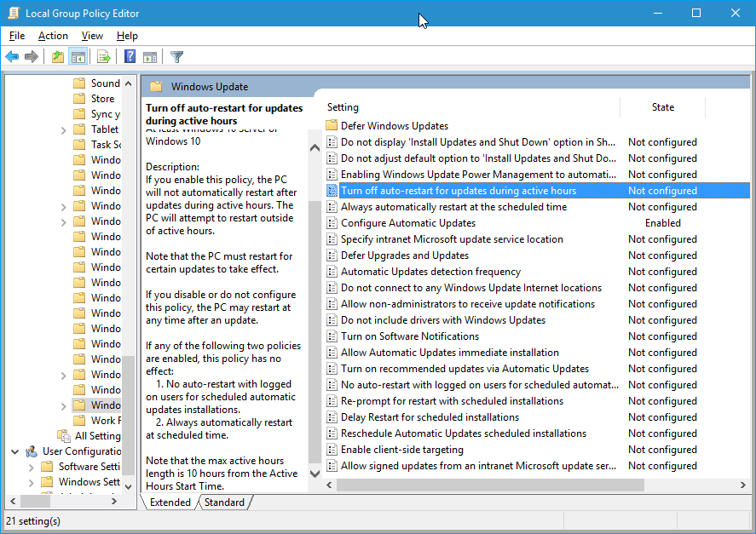
Task: Toggle Show/Hide Console Tree icon
Action: click(78, 57)
